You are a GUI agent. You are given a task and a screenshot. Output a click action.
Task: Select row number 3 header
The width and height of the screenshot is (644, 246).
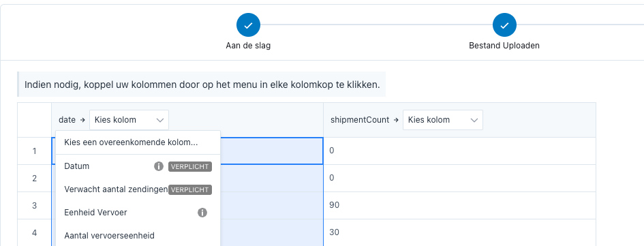(35, 205)
